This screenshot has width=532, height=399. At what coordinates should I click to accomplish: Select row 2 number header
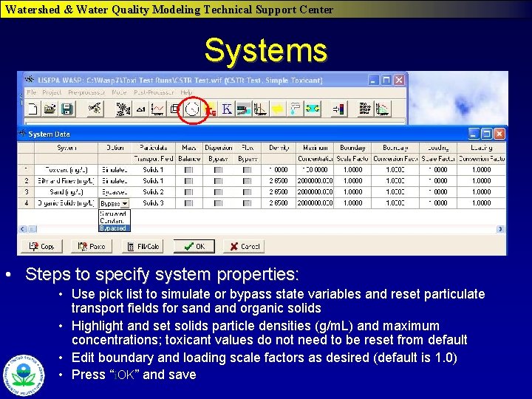pos(26,181)
